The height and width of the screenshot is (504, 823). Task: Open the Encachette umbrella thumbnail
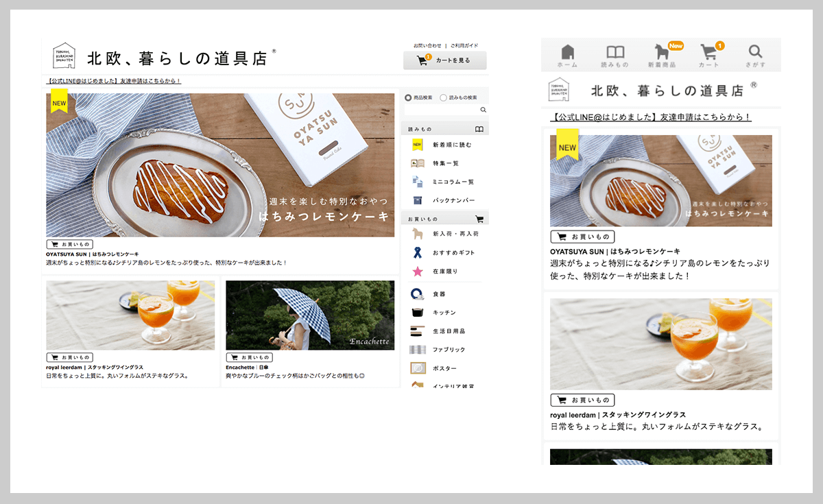coord(310,315)
